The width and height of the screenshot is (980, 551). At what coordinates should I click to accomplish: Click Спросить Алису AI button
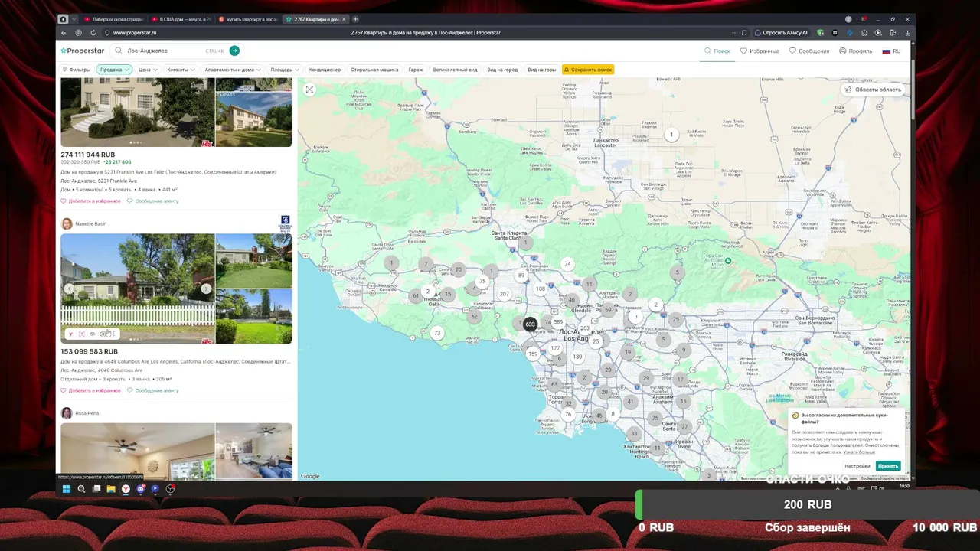click(x=781, y=33)
